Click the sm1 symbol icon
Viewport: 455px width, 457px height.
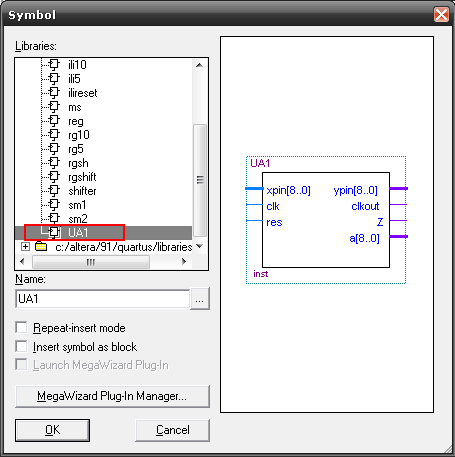coord(54,204)
